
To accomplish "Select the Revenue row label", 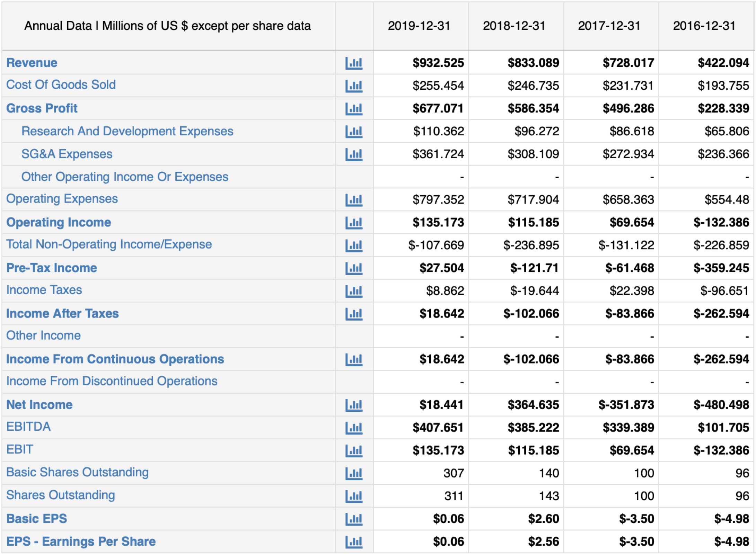I will click(32, 63).
